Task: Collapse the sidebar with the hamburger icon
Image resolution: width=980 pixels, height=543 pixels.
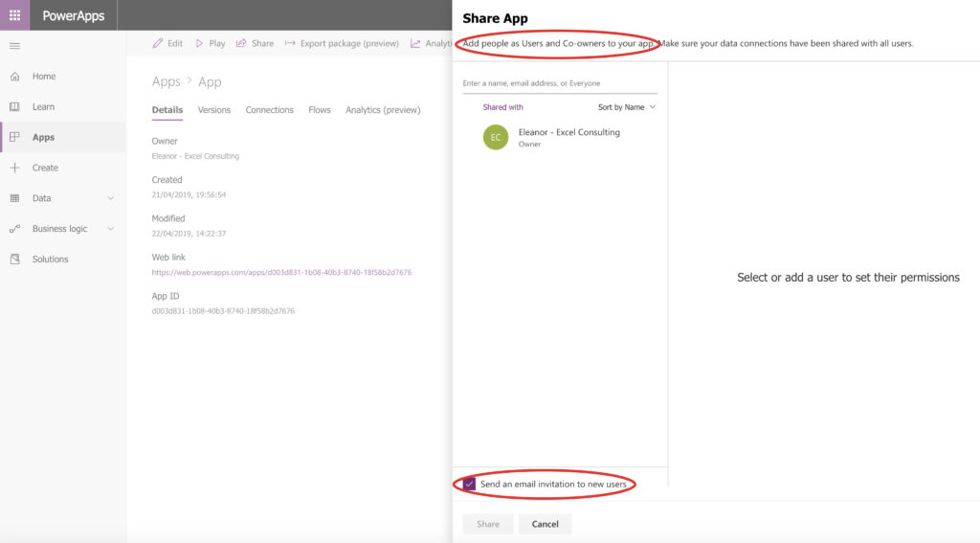Action: click(x=15, y=46)
